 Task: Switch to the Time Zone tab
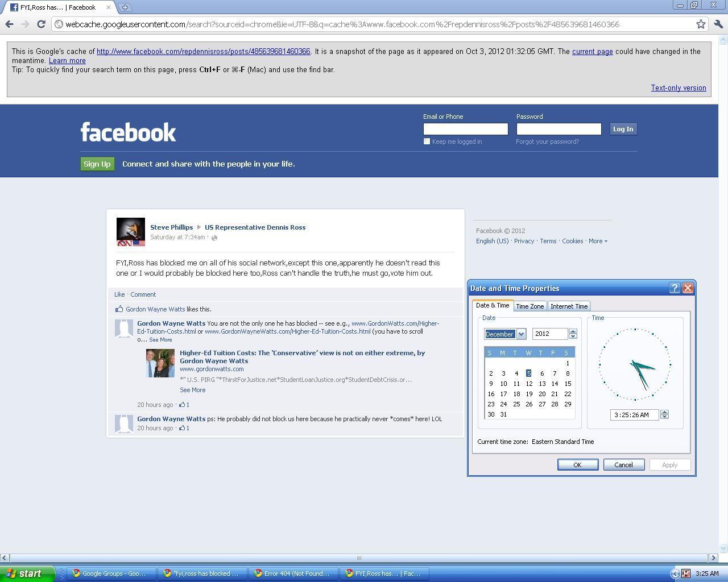tap(530, 306)
